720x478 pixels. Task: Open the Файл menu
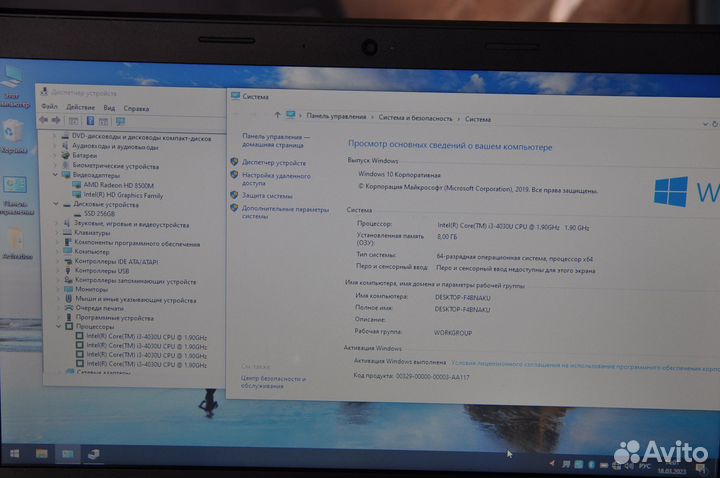49,107
